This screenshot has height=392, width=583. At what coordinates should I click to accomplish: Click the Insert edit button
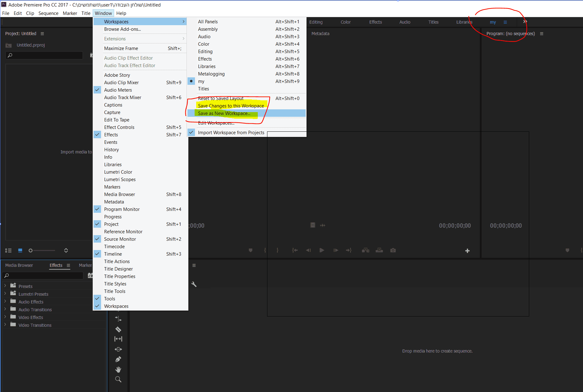(x=365, y=250)
